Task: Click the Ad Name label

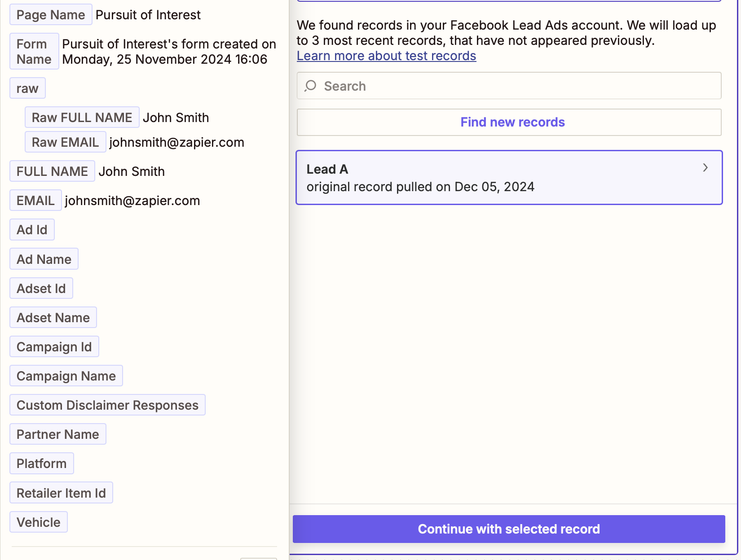Action: 44,259
